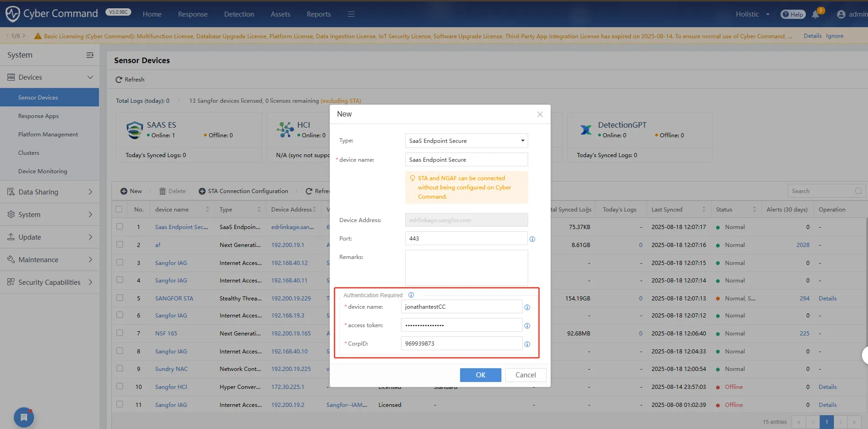
Task: Open the chat support bubble icon
Action: point(24,417)
